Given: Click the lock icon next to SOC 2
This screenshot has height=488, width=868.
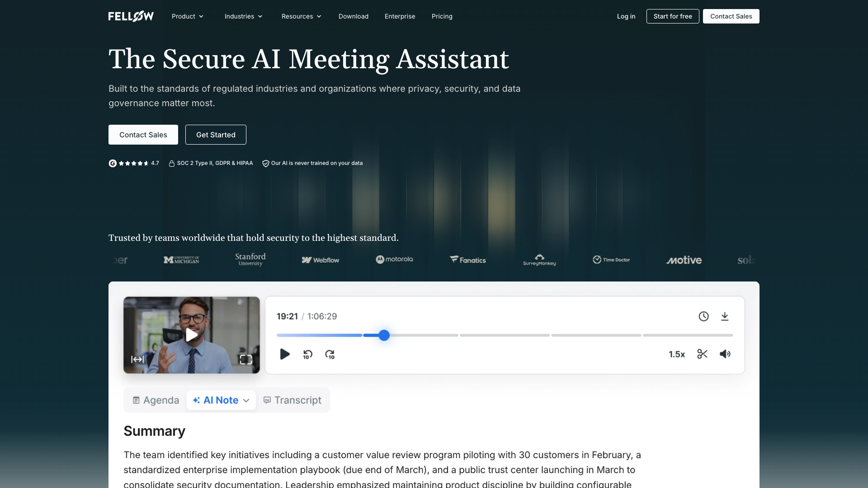Looking at the screenshot, I should [172, 163].
